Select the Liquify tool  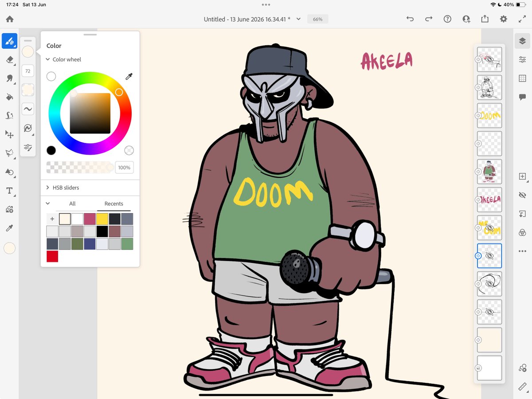click(x=9, y=116)
